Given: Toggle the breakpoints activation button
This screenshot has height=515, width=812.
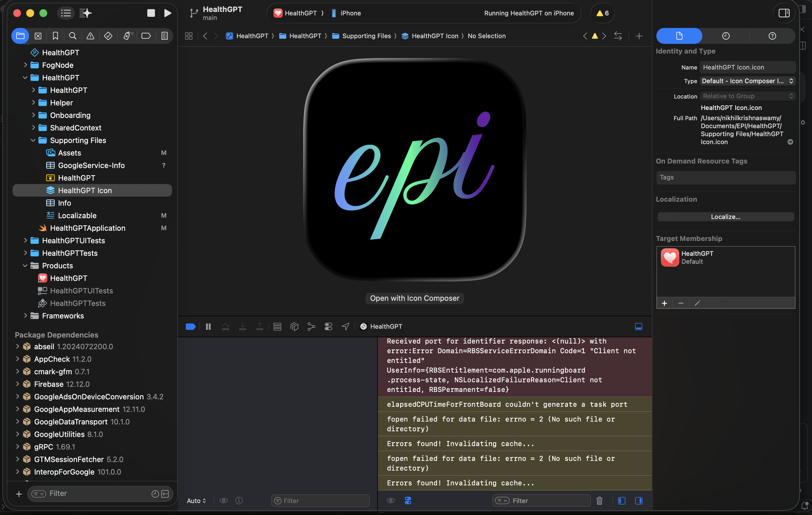Looking at the screenshot, I should point(191,326).
